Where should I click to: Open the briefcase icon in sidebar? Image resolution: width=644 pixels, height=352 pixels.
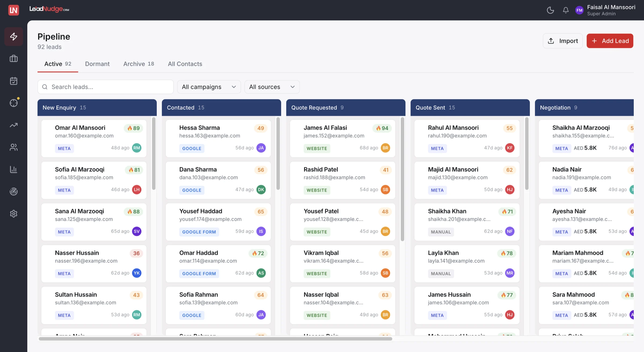14,58
